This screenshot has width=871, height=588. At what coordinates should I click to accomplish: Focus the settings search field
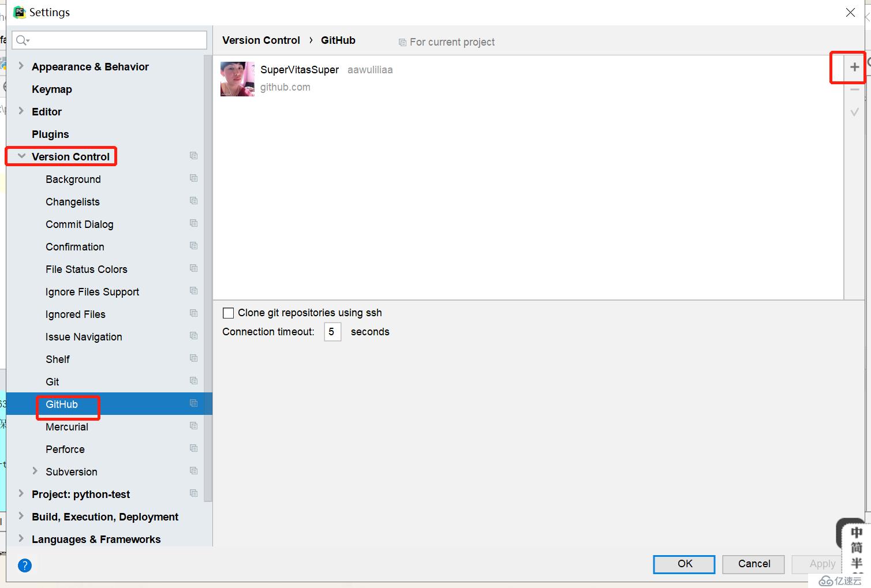[109, 40]
